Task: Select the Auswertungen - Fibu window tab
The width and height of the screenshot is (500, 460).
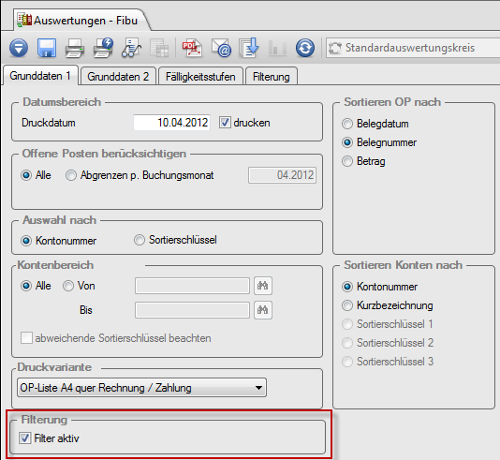Action: (x=82, y=20)
